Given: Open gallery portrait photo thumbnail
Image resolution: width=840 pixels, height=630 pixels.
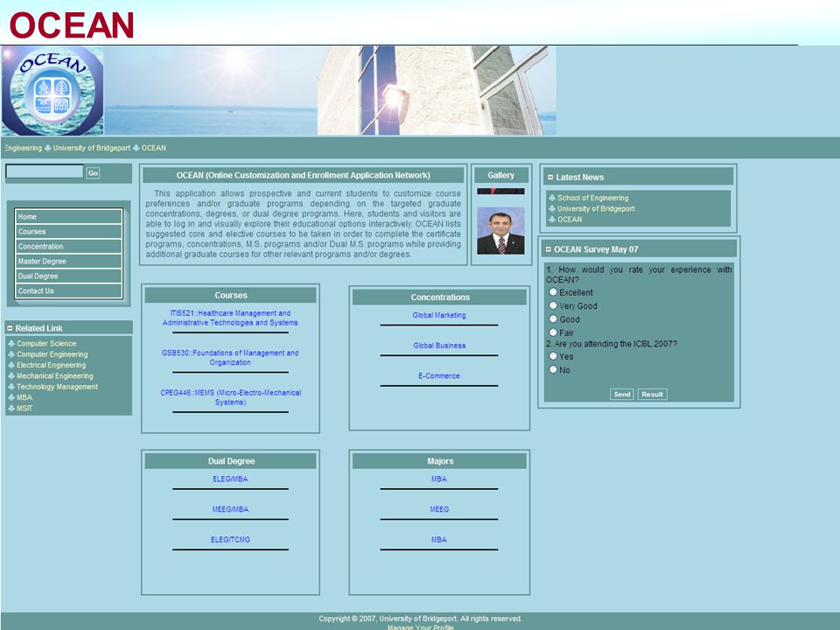Looking at the screenshot, I should [500, 231].
